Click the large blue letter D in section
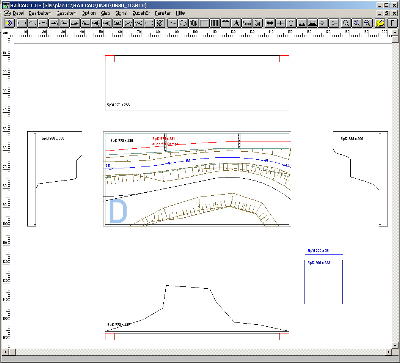The image size is (400, 363). point(118,211)
